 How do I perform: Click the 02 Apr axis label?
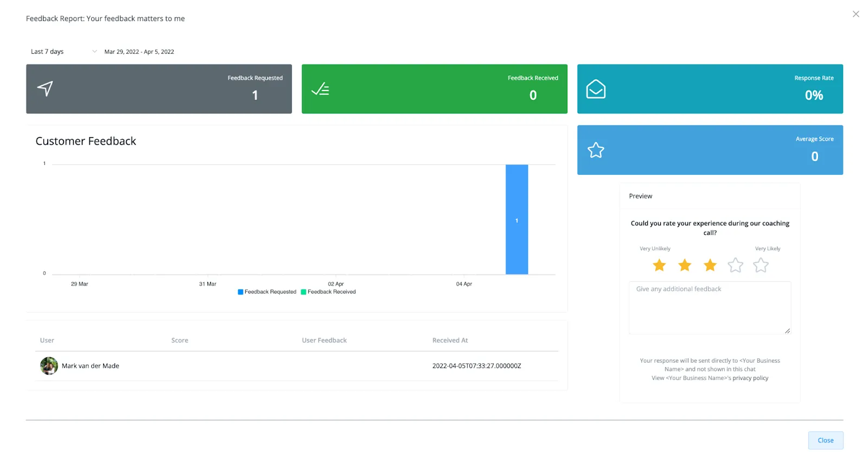pyautogui.click(x=336, y=284)
